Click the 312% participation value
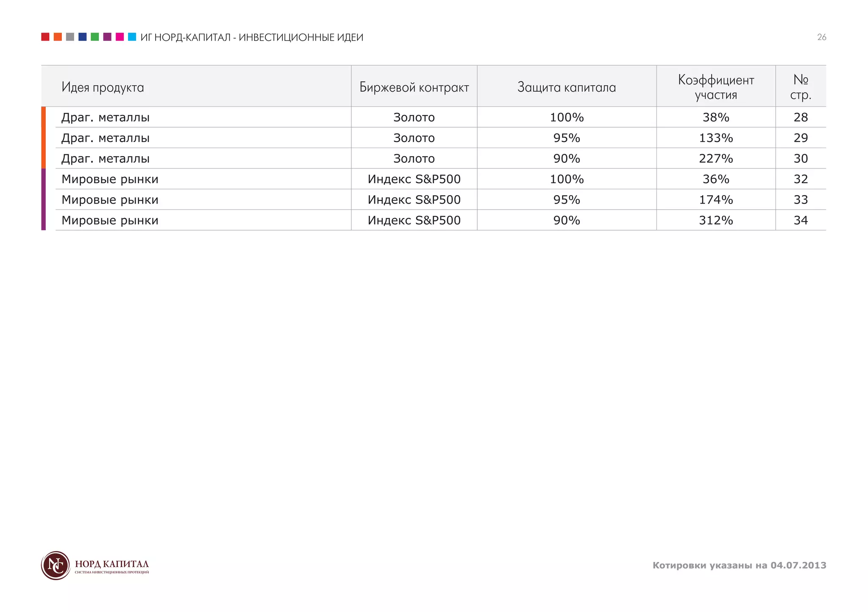 (716, 221)
